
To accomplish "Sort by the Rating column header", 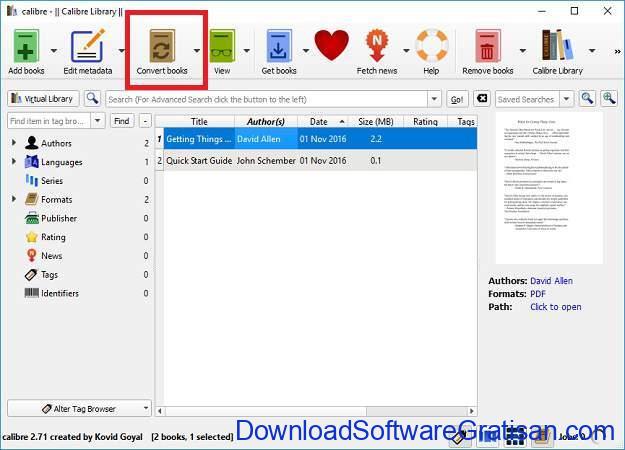I will click(x=425, y=122).
